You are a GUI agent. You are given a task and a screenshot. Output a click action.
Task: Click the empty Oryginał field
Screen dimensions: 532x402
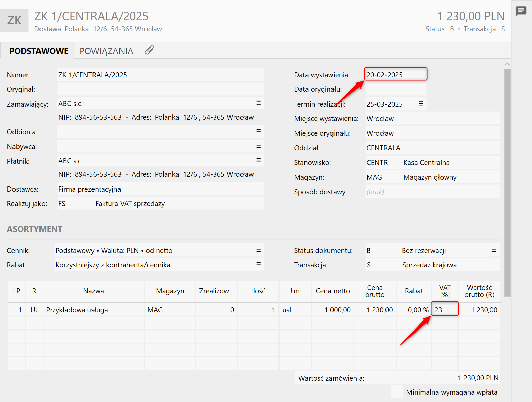161,89
